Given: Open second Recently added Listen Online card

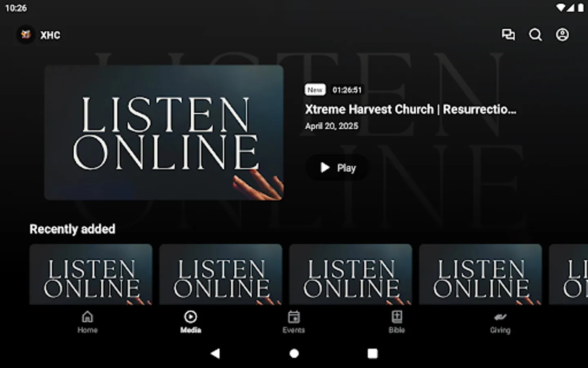Looking at the screenshot, I should (220, 274).
